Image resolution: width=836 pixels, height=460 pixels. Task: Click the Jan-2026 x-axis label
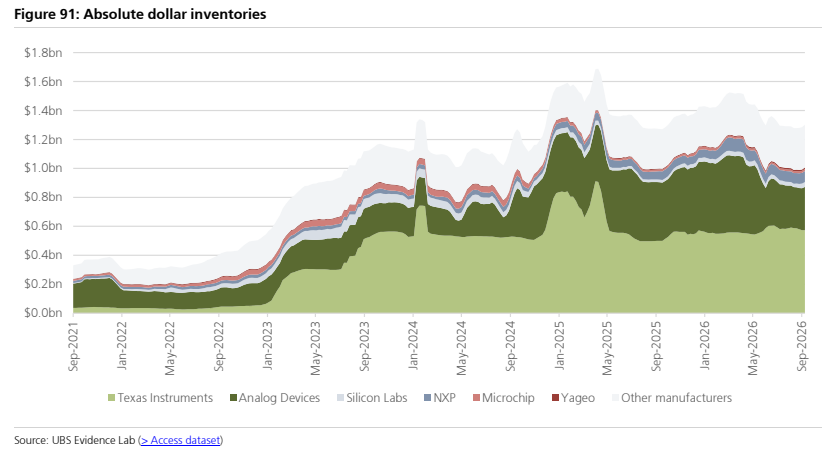click(705, 345)
